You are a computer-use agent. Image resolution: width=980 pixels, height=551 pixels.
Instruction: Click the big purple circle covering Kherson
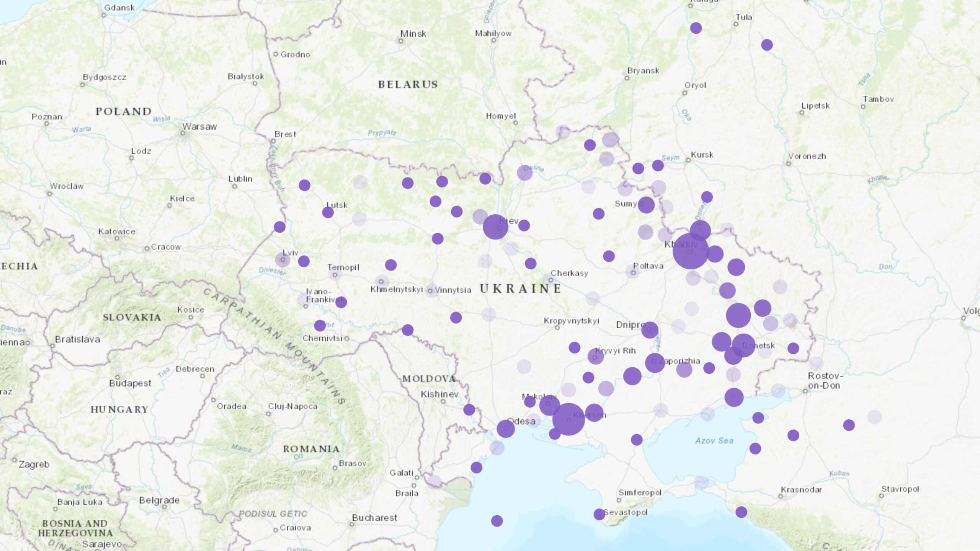point(568,419)
